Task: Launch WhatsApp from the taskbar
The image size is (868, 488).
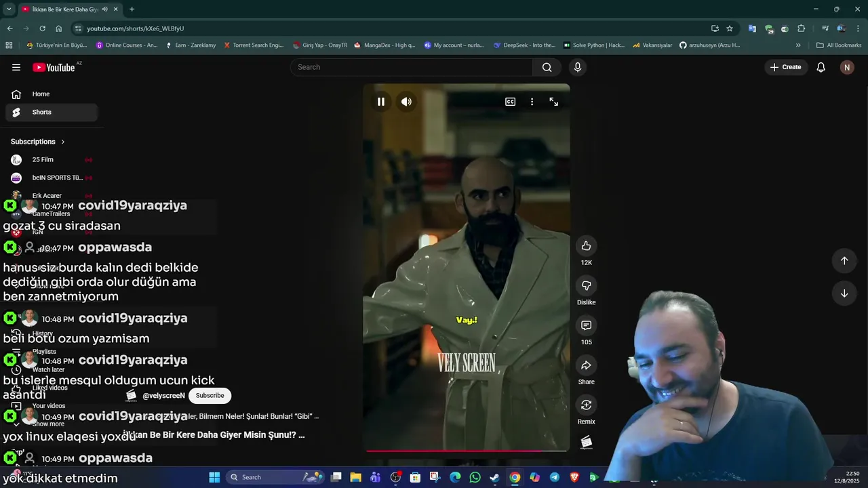Action: point(475,477)
